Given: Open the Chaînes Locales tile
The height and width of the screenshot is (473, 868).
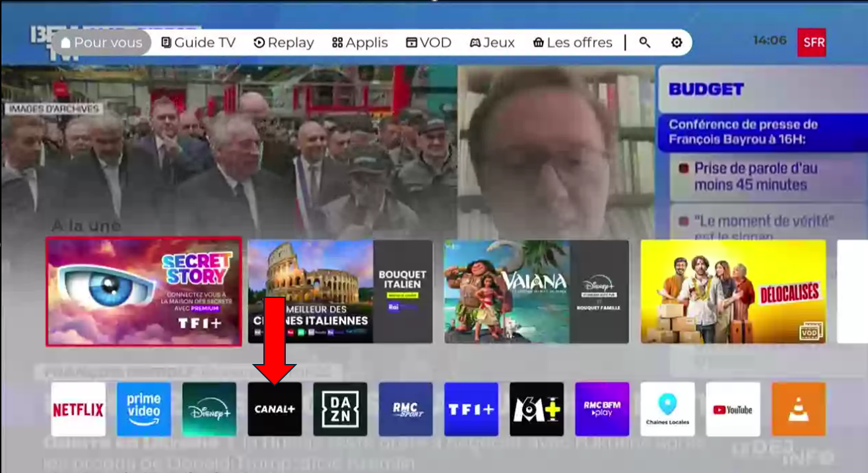Looking at the screenshot, I should coord(667,410).
